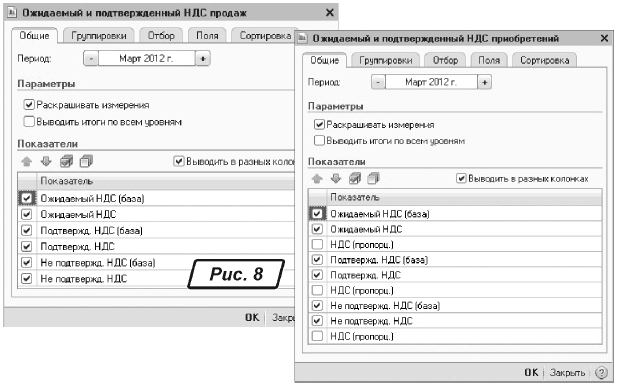Uncheck all indicators in sales VAT window
617x386 pixels.
click(x=86, y=161)
